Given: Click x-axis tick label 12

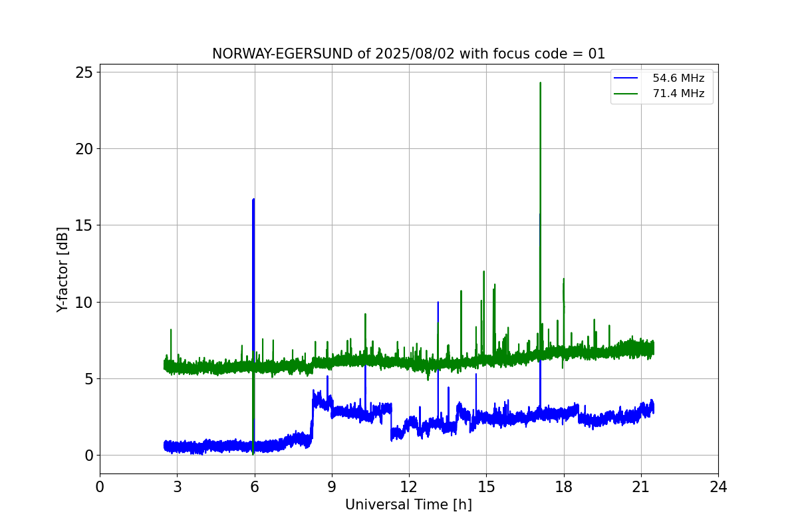Looking at the screenshot, I should (409, 487).
